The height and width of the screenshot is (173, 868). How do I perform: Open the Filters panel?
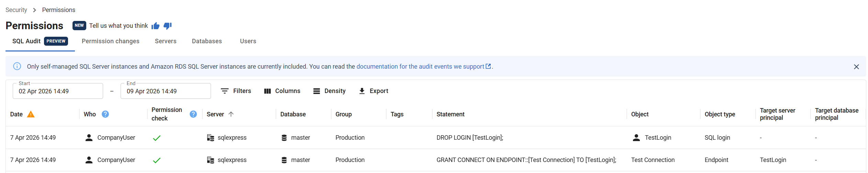coord(236,91)
